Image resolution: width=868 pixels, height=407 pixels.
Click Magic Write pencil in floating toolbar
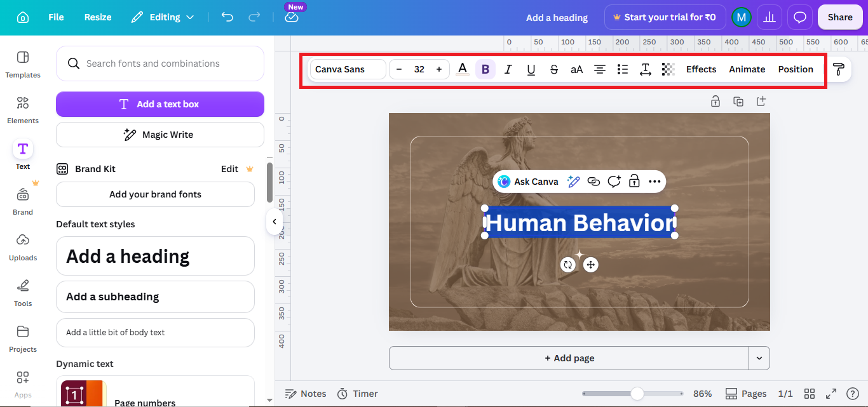(573, 182)
